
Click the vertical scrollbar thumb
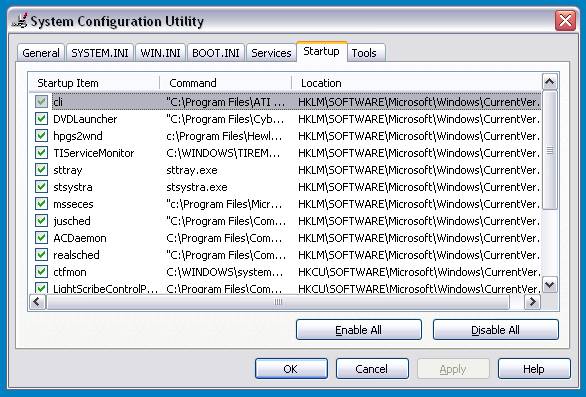tap(550, 150)
